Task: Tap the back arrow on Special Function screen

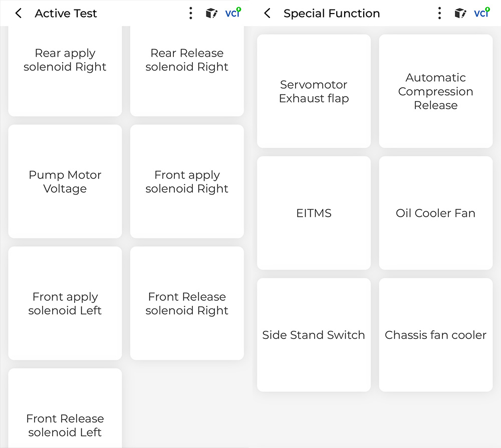Action: point(267,14)
